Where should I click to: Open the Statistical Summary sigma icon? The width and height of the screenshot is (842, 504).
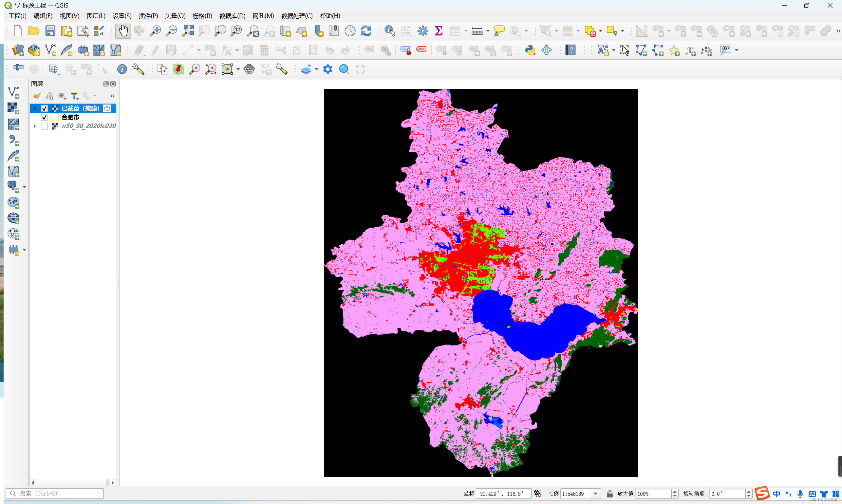pyautogui.click(x=439, y=31)
